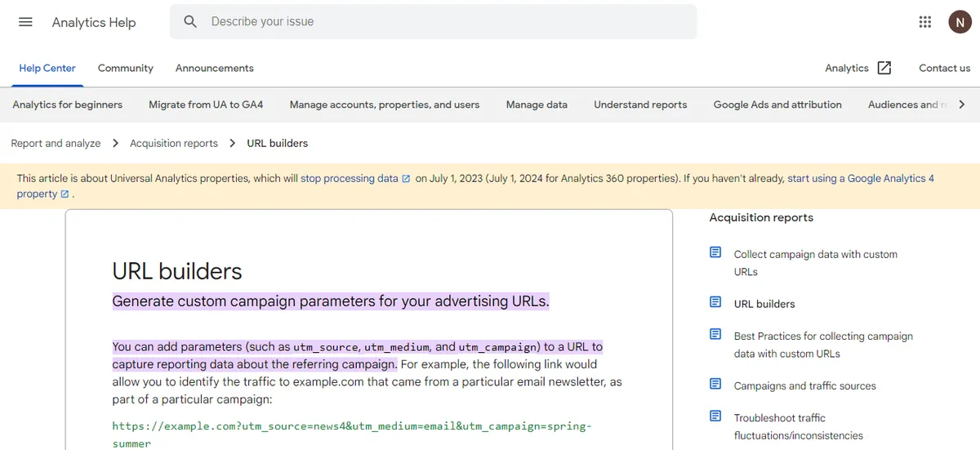Open the stop processing data link
This screenshot has height=450, width=980.
350,178
